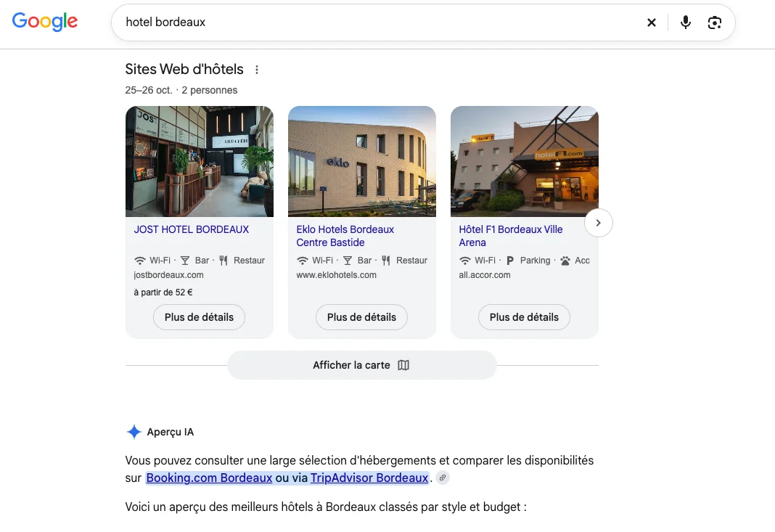This screenshot has height=532, width=775.
Task: Click the Google logo
Action: (45, 21)
